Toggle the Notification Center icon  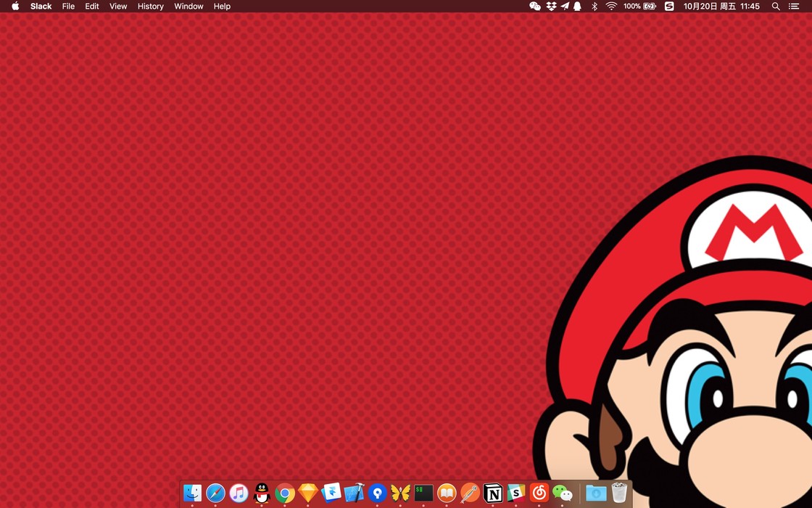794,7
